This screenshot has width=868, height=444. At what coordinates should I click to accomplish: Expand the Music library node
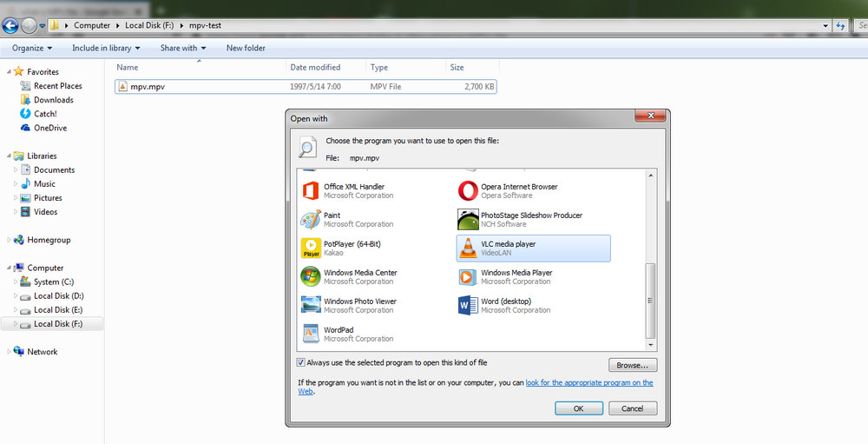[16, 183]
